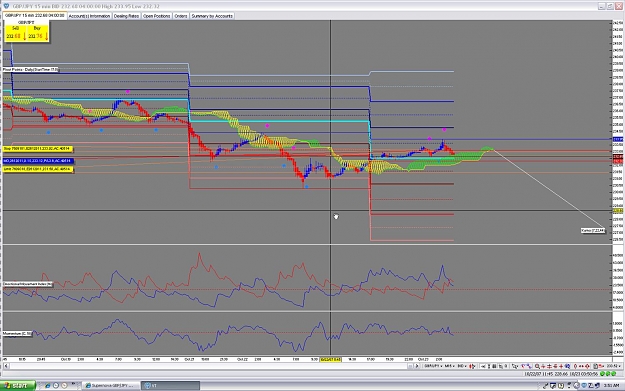Click the clipboard icon in chart toolbar
The width and height of the screenshot is (625, 391).
coord(596,366)
